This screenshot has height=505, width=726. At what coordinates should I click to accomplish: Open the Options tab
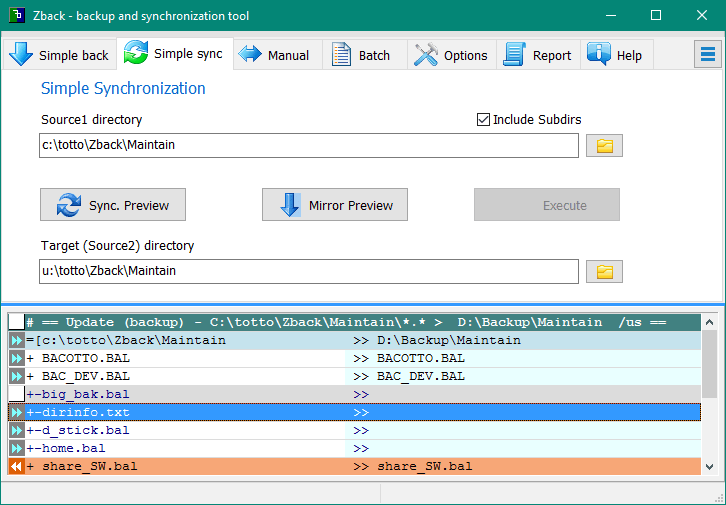pyautogui.click(x=451, y=55)
